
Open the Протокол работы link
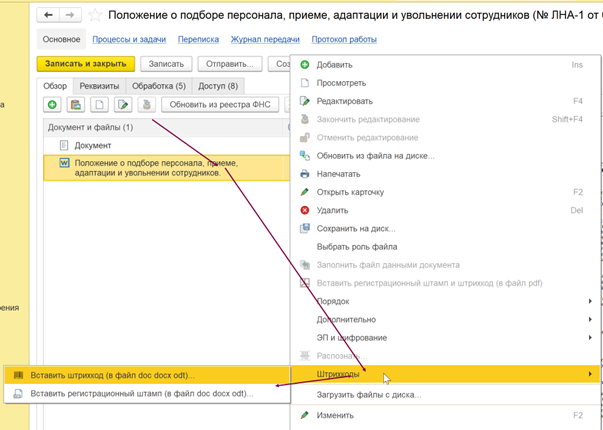pos(344,39)
